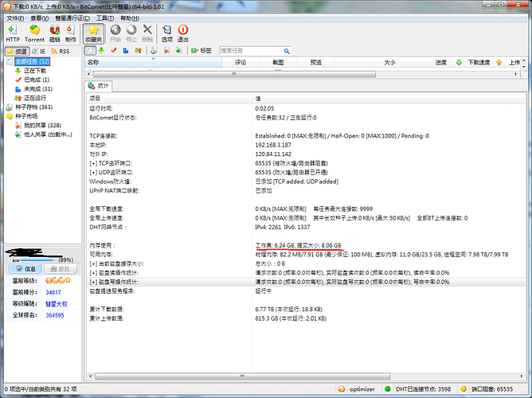Expand the TCP监听端口 row
The image size is (532, 398).
coord(93,163)
